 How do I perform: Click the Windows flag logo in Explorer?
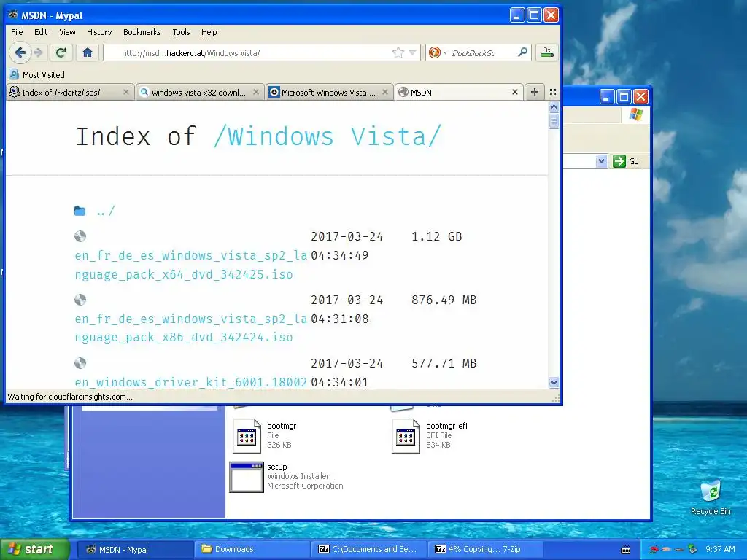(x=635, y=114)
